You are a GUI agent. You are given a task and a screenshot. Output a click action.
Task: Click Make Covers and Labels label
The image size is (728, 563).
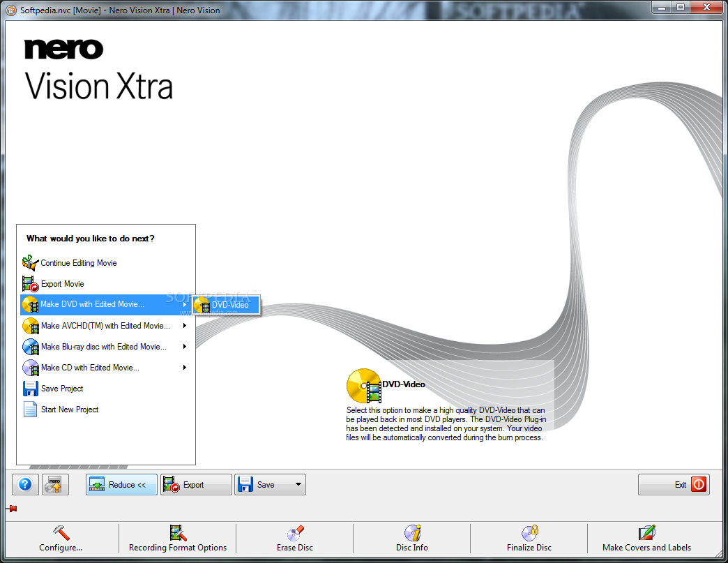[x=646, y=547]
